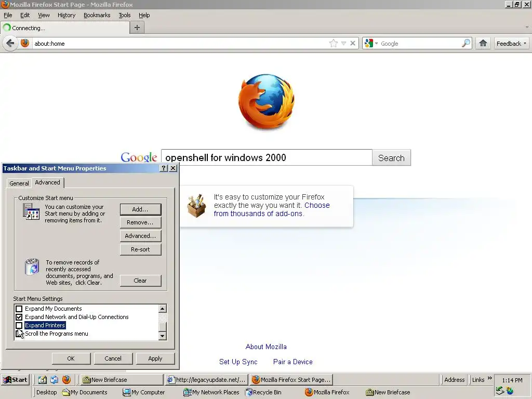532x399 pixels.
Task: Open the Tools menu
Action: [x=125, y=15]
